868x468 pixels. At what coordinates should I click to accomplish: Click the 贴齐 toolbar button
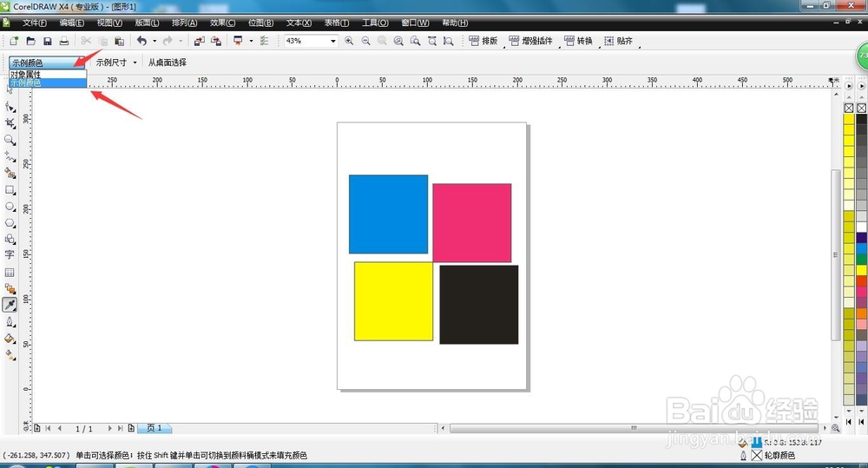(x=618, y=41)
